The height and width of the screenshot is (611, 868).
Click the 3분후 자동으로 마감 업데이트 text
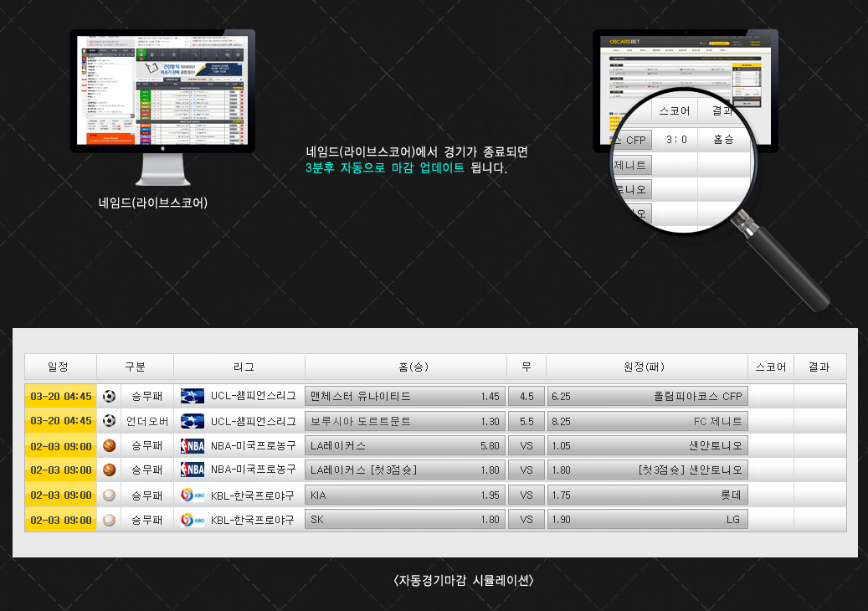click(385, 167)
